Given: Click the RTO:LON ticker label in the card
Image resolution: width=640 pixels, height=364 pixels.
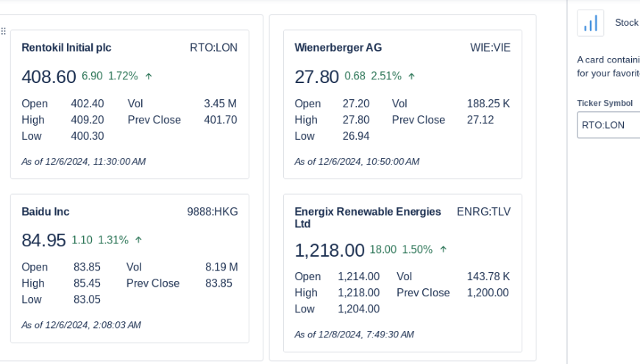Looking at the screenshot, I should (x=213, y=48).
